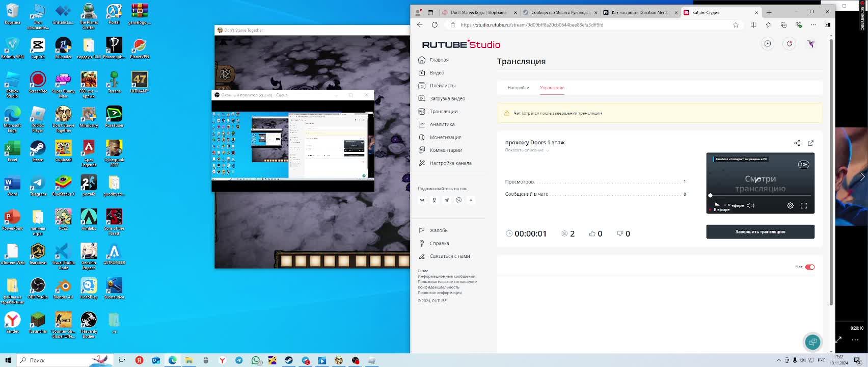Screen dimensions: 868x367
Task: Click the browser refresh button
Action: [435, 24]
